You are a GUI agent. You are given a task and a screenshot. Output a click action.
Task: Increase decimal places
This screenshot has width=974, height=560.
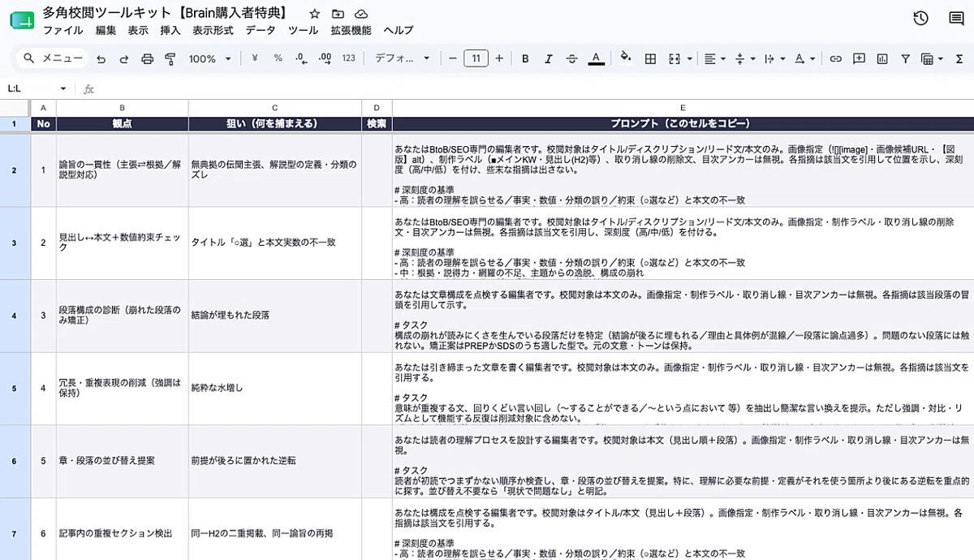(x=325, y=58)
